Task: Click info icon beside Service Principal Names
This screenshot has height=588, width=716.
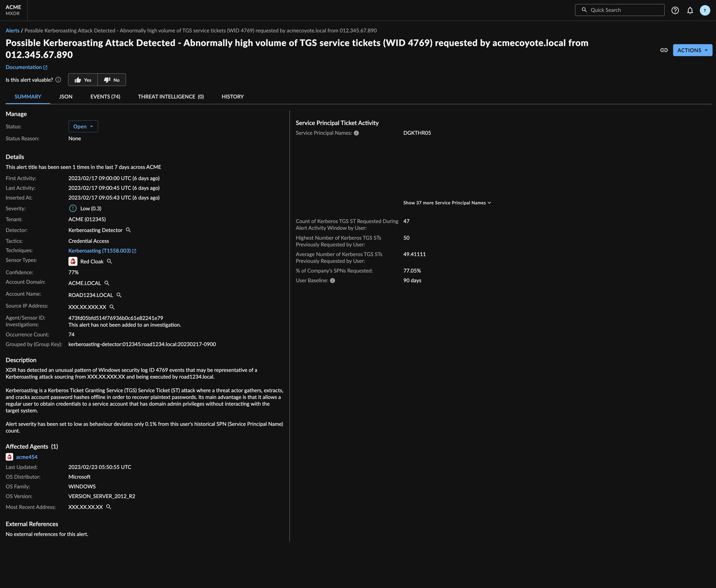Action: point(356,133)
